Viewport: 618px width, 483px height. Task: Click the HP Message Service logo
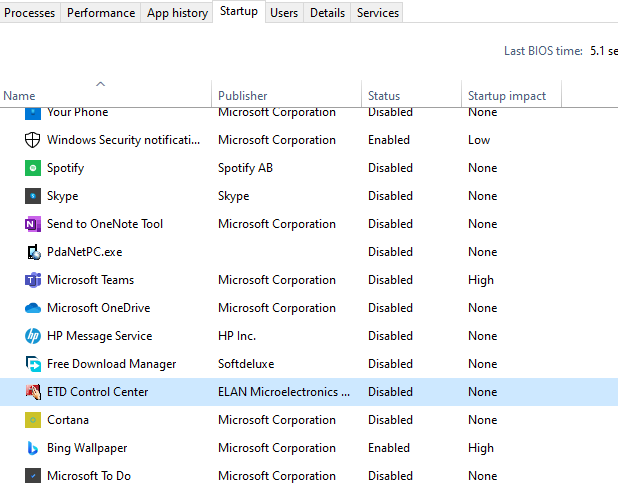coord(33,336)
